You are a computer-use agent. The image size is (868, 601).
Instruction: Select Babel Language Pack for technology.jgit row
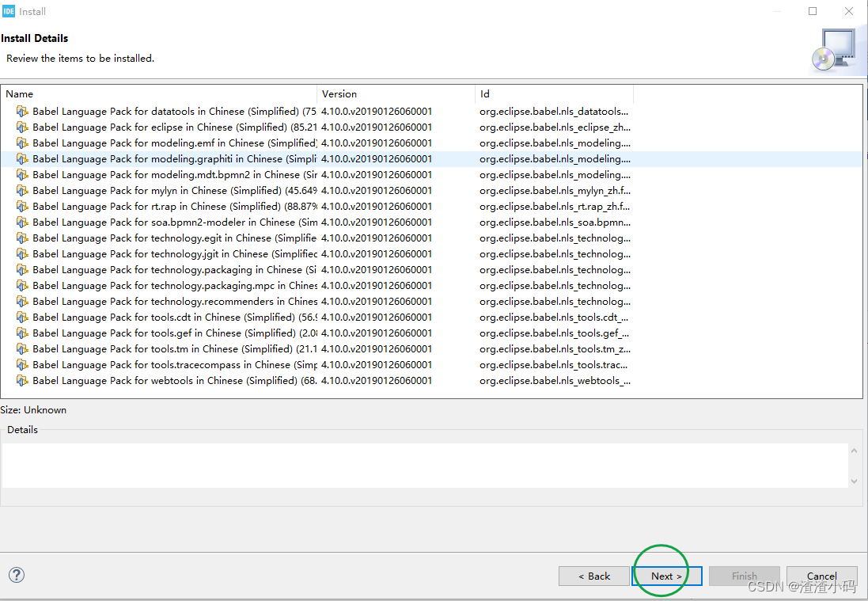pyautogui.click(x=432, y=253)
